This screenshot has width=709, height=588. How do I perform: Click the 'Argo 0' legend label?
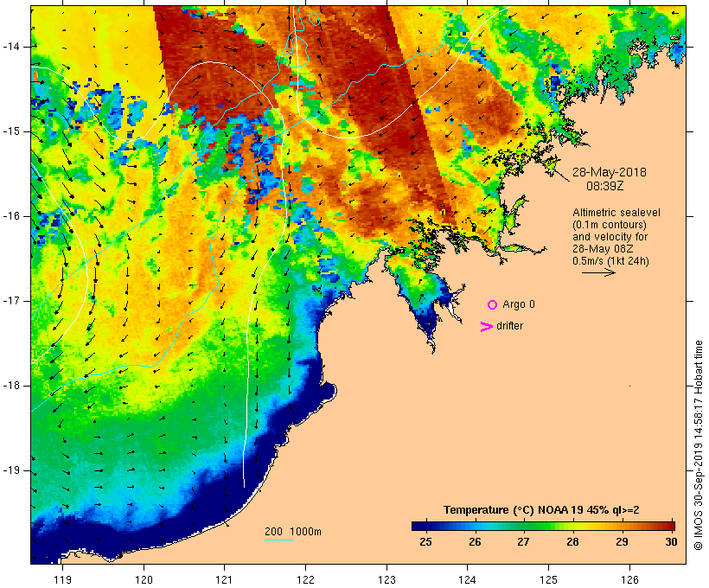[519, 304]
